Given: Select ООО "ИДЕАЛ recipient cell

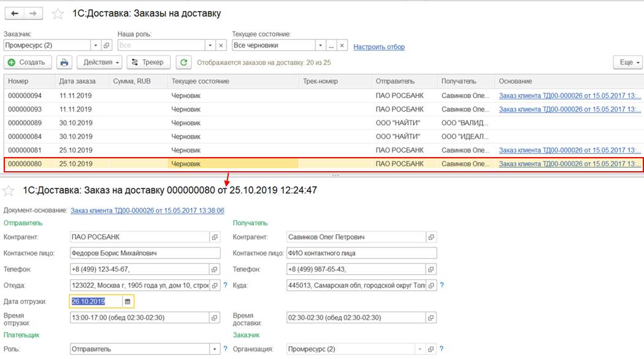Looking at the screenshot, I should click(x=466, y=136).
